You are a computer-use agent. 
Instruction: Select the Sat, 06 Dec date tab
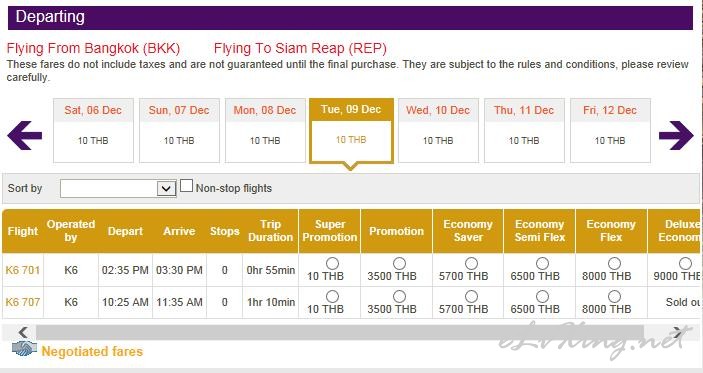pyautogui.click(x=93, y=130)
